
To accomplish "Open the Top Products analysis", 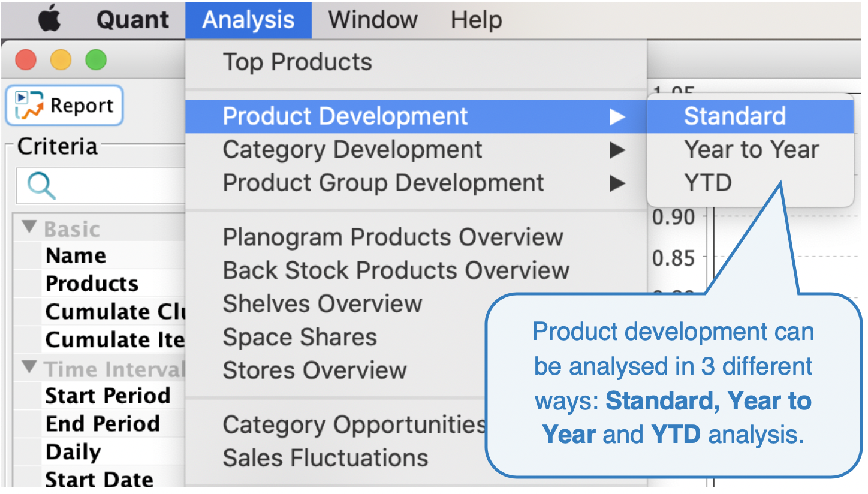I will pos(297,62).
